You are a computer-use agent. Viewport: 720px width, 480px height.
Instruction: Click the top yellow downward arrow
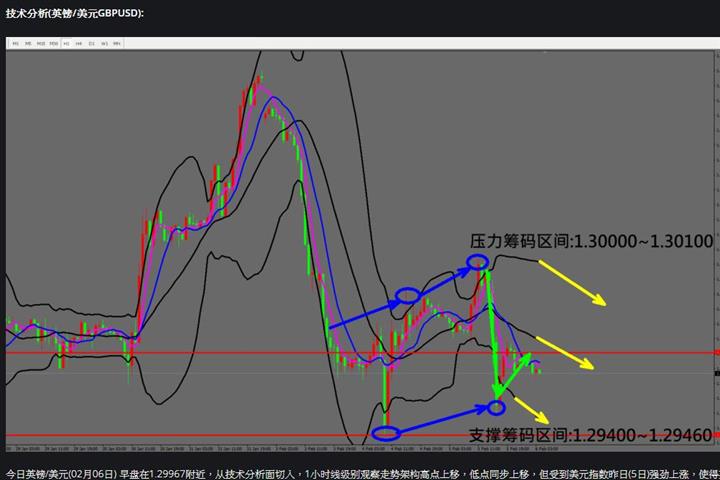[572, 282]
